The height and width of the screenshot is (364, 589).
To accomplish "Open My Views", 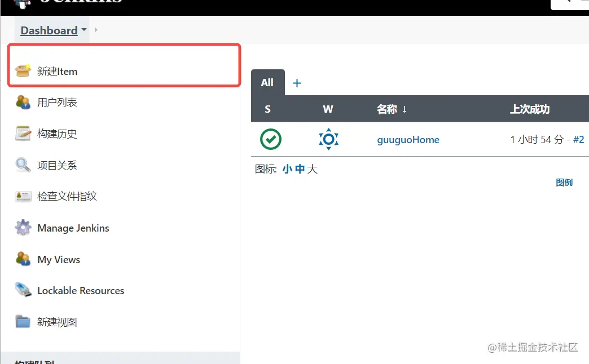I will (x=59, y=260).
